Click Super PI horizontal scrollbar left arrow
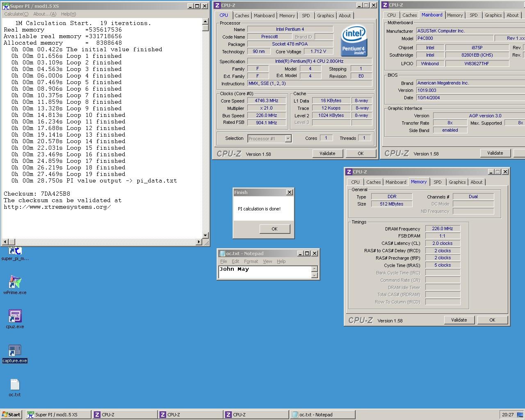Viewport: 525px width, 420px height. point(5,242)
